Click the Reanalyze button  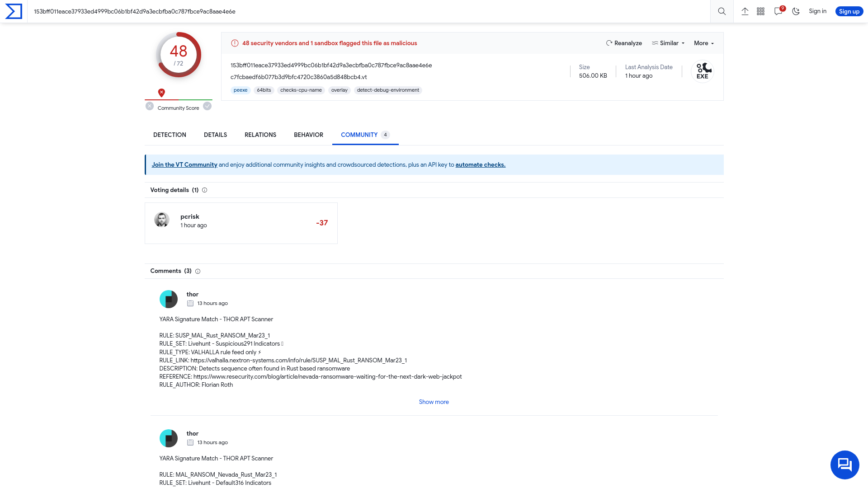pos(624,43)
